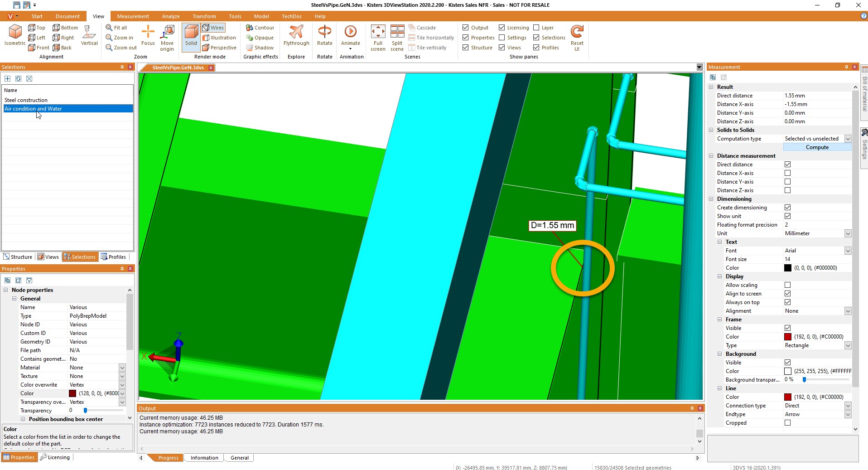Collapse the Node properties section
This screenshot has width=868, height=470.
[6, 290]
